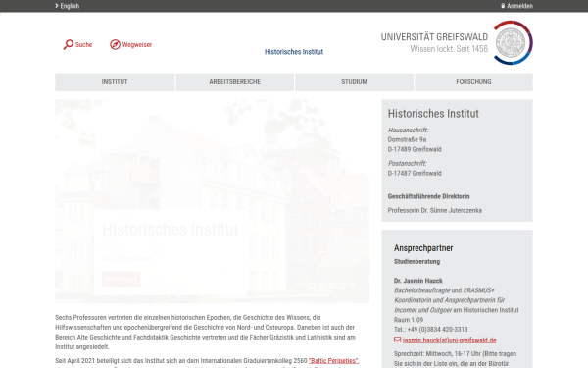Click the text Domstraße 9a
588x368 pixels.
coord(407,139)
